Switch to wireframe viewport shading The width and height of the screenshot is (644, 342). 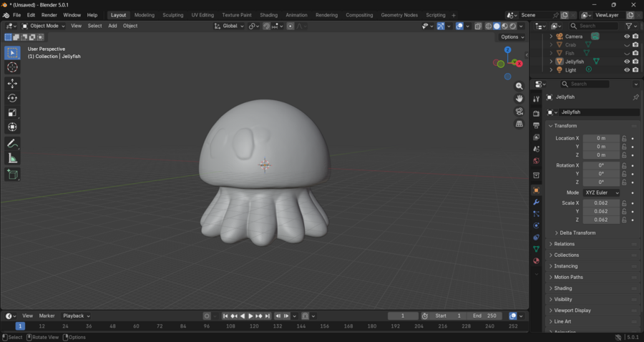pos(489,26)
